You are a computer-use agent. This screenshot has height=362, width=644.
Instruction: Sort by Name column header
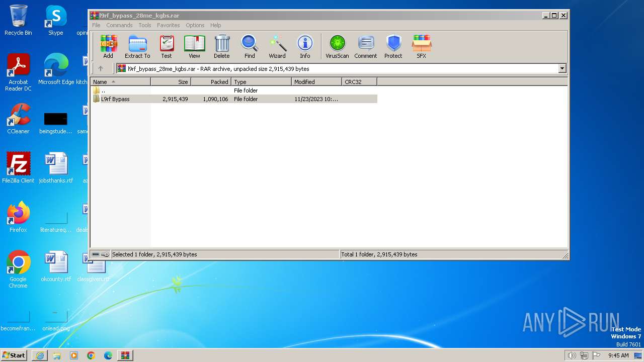pos(121,82)
